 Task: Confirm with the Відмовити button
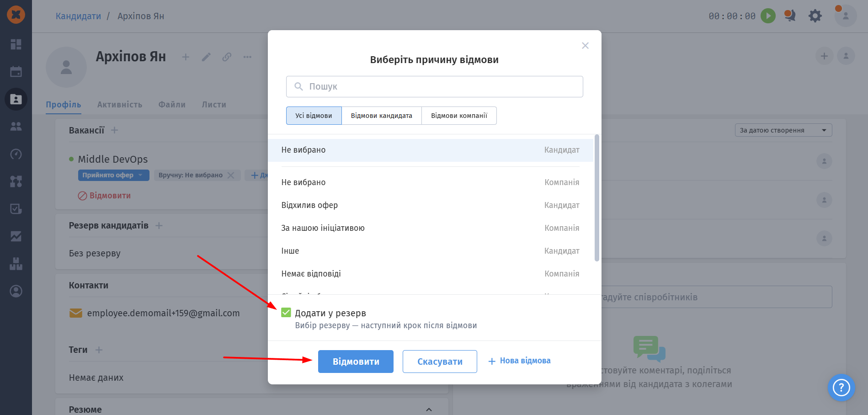tap(356, 362)
